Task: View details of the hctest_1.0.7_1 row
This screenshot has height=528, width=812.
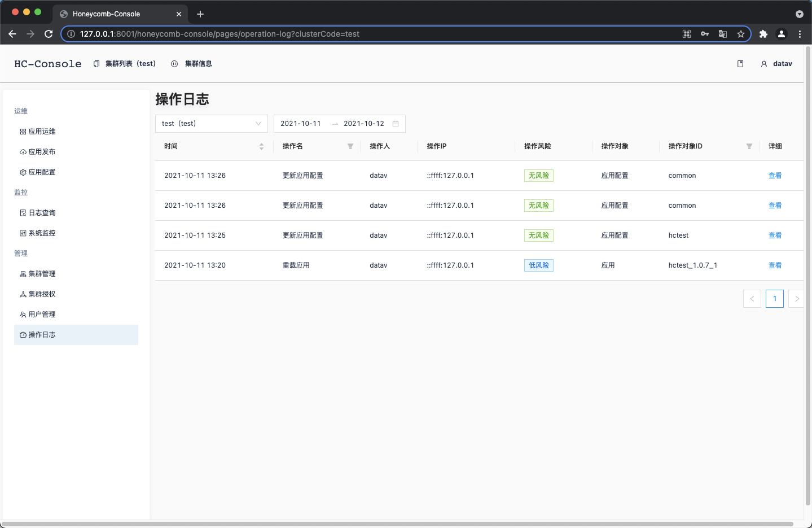Action: 775,265
